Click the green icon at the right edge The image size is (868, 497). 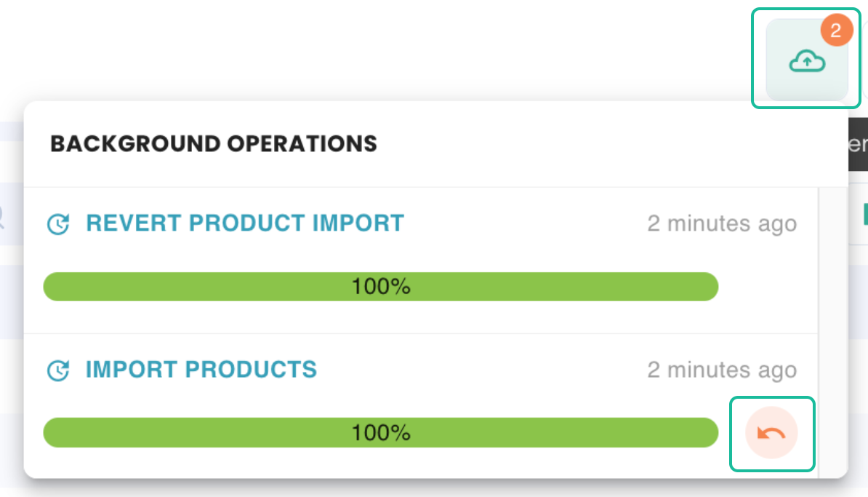coord(864,215)
